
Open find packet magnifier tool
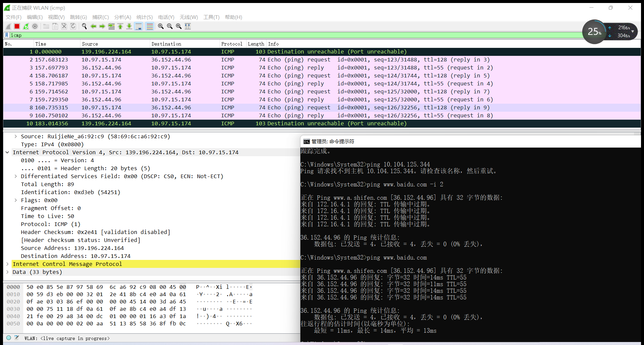click(84, 26)
